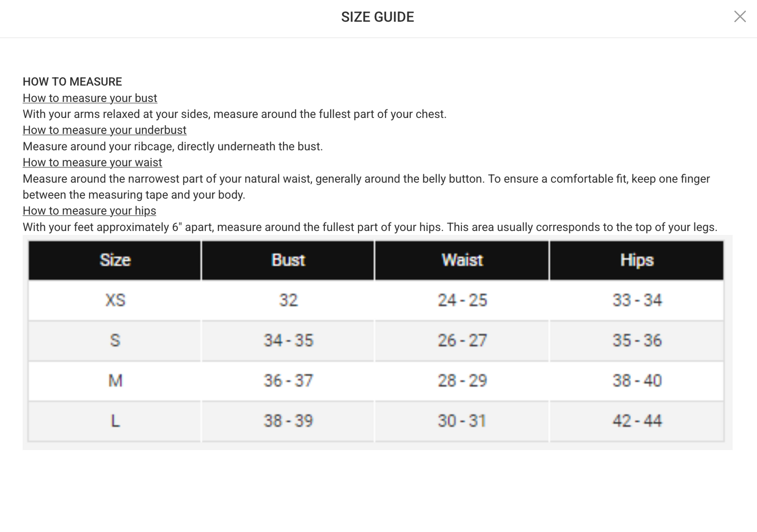The height and width of the screenshot is (532, 757).
Task: Click 'How to measure your hips' link
Action: coord(89,211)
